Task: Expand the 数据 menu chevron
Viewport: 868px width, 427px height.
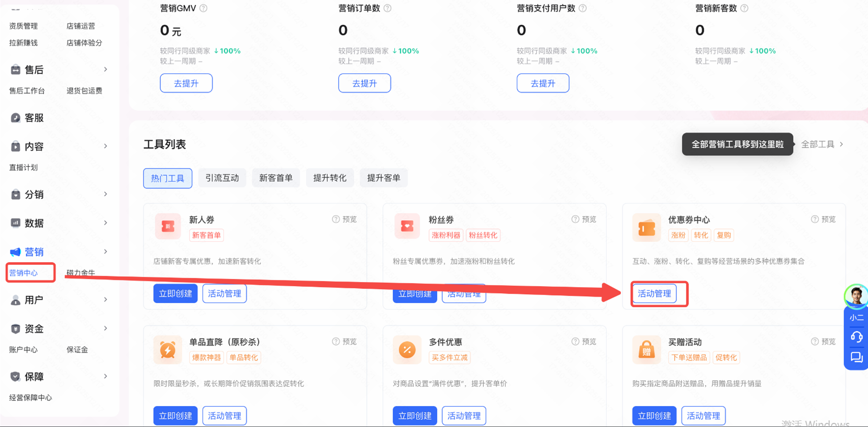Action: coord(105,223)
